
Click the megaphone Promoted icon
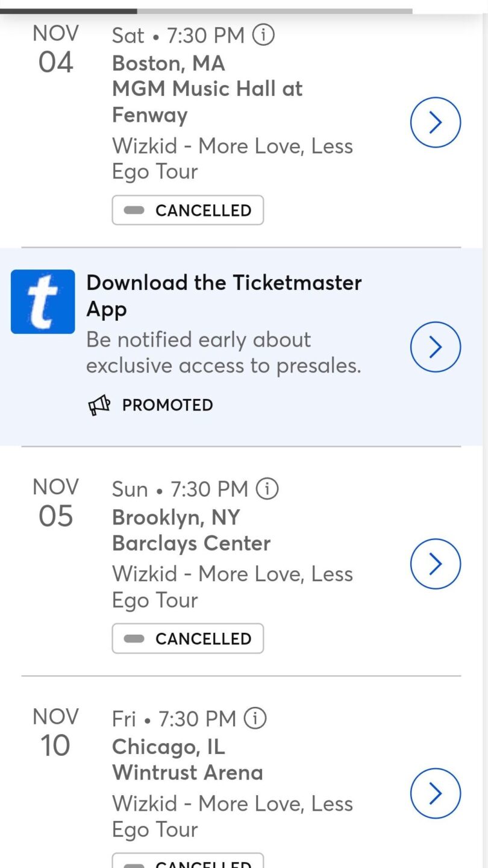[x=99, y=405]
